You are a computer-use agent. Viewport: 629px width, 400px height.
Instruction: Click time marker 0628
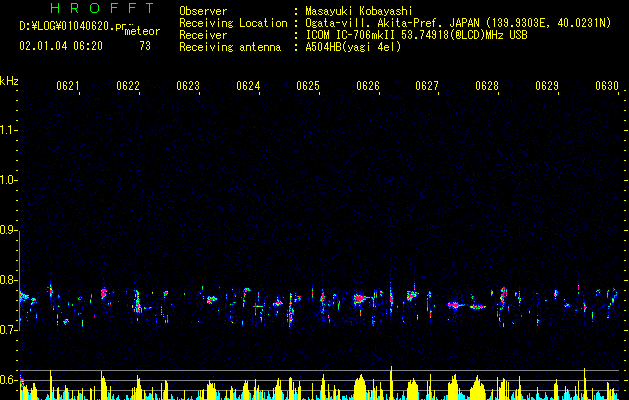[487, 85]
